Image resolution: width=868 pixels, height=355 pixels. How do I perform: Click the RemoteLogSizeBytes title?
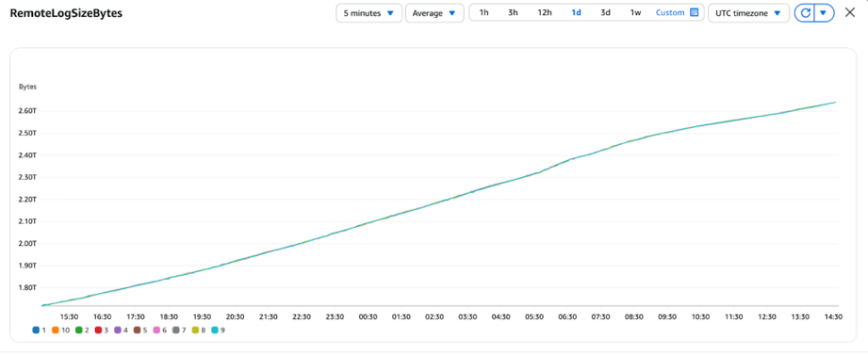66,13
